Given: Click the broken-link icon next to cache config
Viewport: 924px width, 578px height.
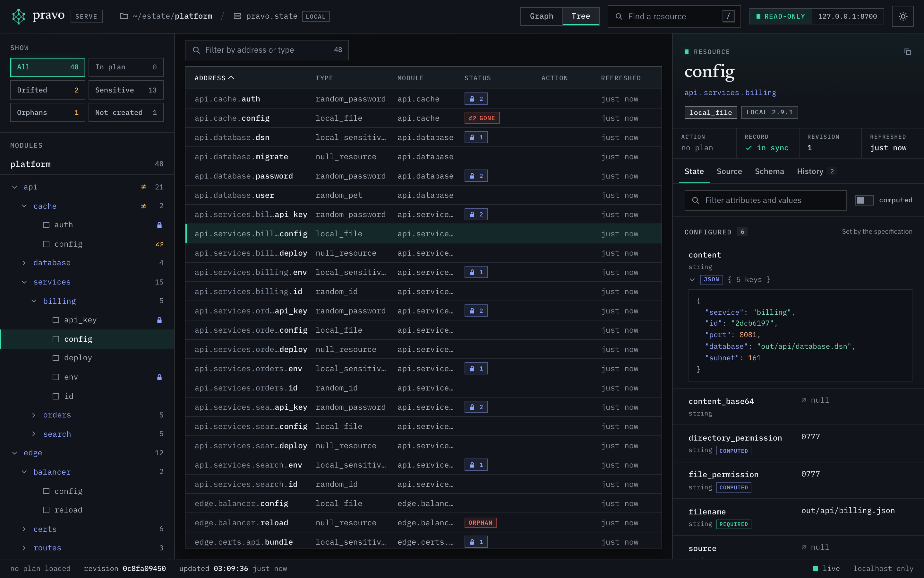Looking at the screenshot, I should coord(159,244).
